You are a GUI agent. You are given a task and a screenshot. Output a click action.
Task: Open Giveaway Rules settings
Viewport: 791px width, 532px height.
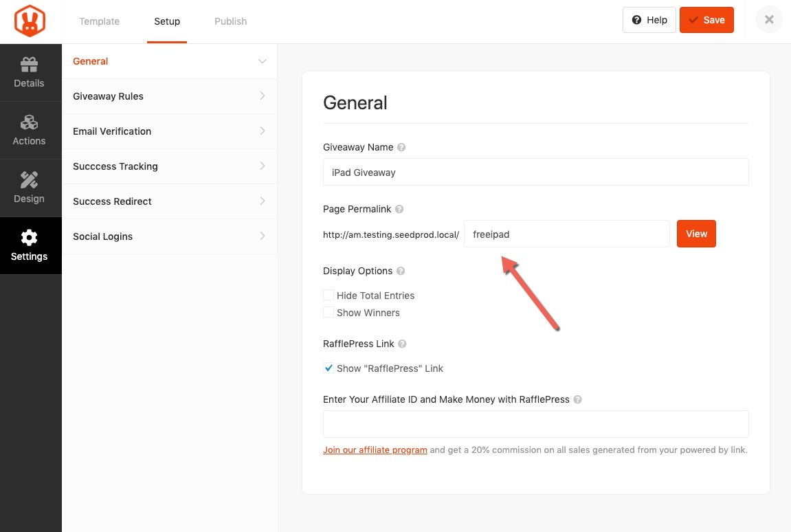pyautogui.click(x=170, y=96)
